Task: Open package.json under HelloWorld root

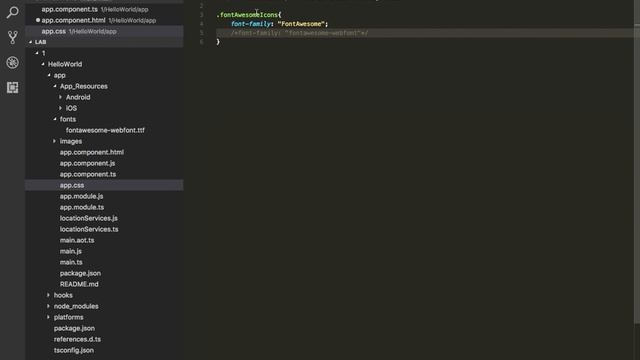Action: click(x=74, y=328)
